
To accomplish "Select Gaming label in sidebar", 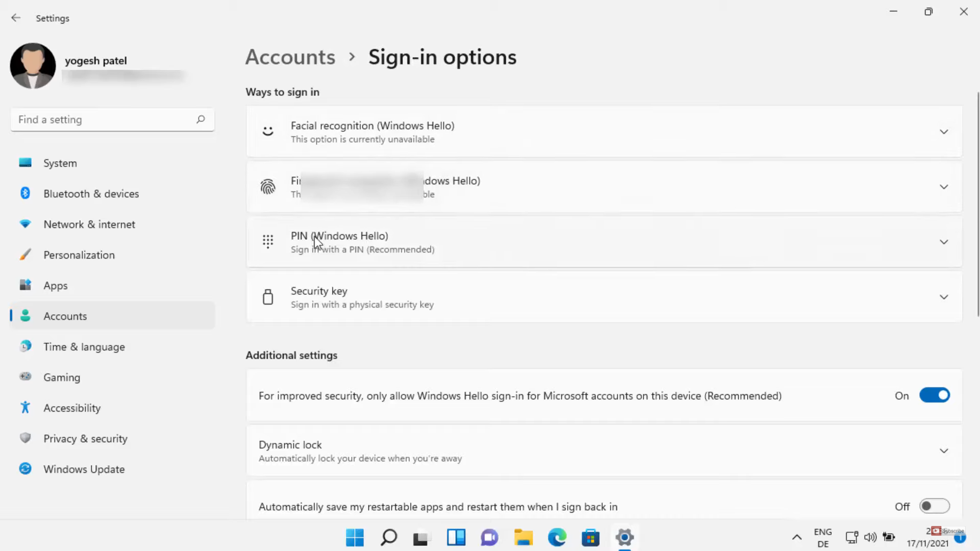I will pos(62,378).
